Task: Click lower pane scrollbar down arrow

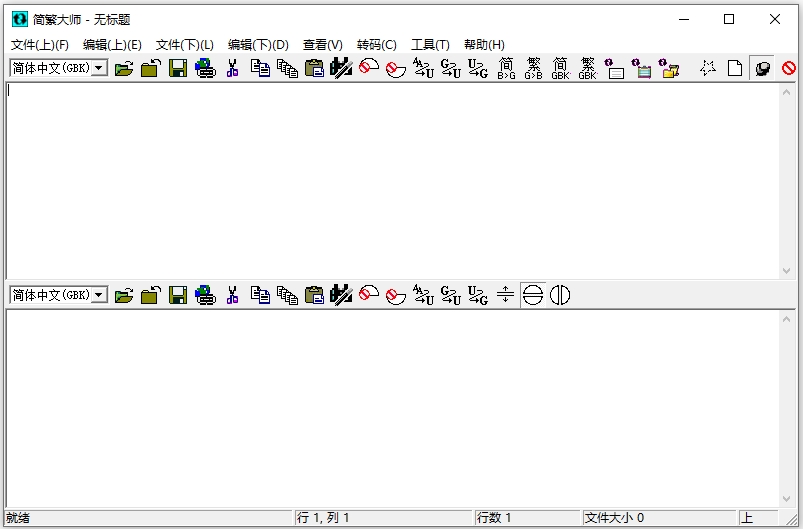Action: (x=787, y=499)
